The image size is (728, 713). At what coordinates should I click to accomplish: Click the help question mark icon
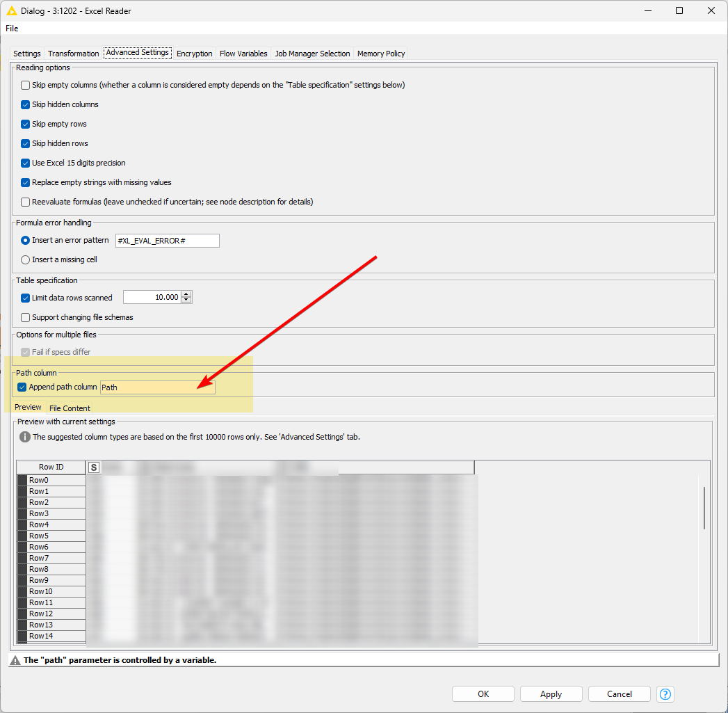pos(665,694)
